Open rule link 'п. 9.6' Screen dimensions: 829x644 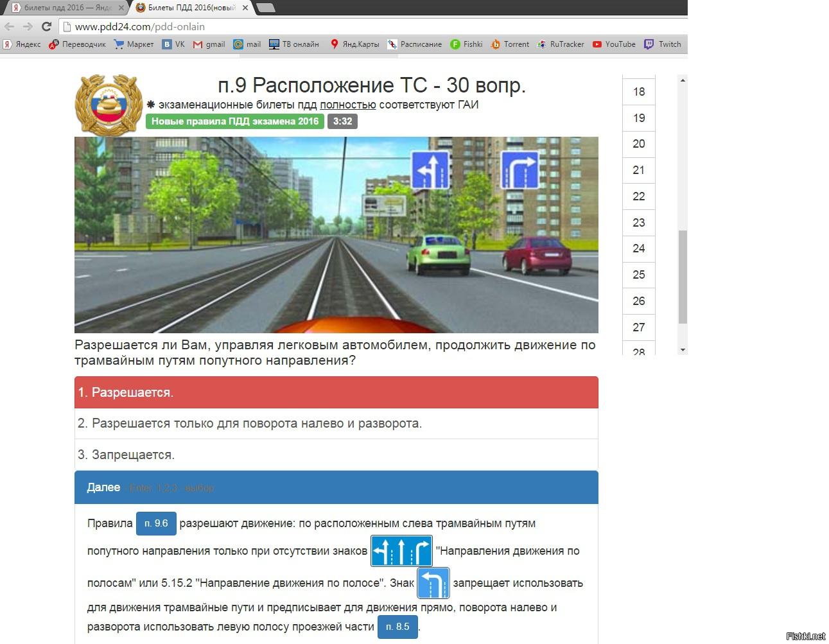click(x=156, y=524)
